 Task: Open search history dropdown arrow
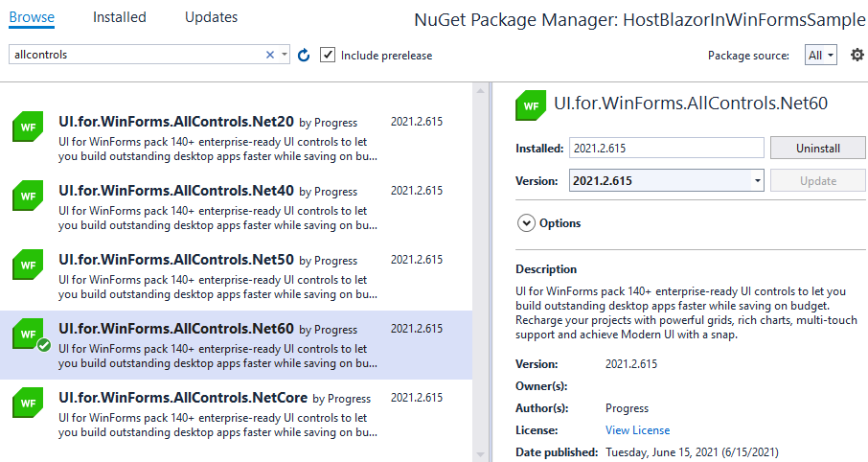pos(284,55)
